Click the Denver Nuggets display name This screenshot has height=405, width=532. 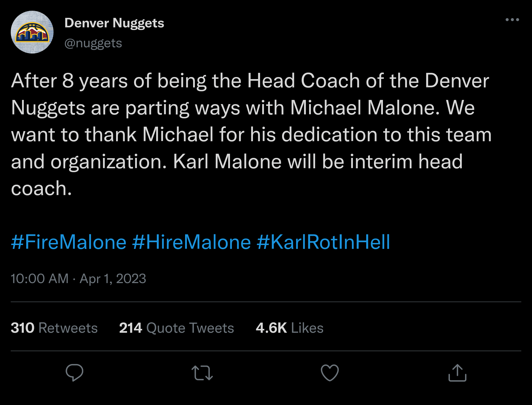(x=114, y=23)
